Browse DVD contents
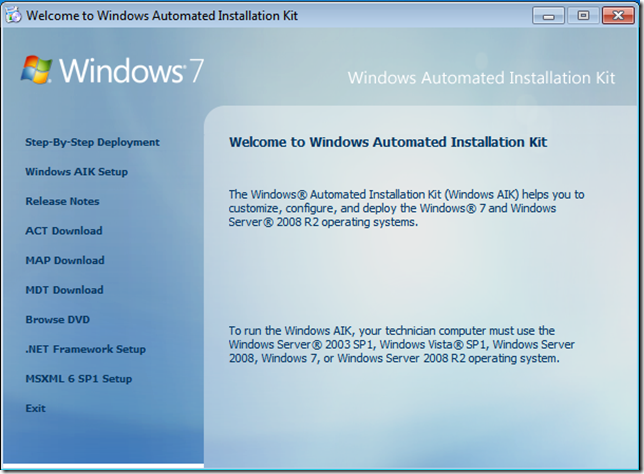Screen dimensions: 644x474 click(58, 320)
